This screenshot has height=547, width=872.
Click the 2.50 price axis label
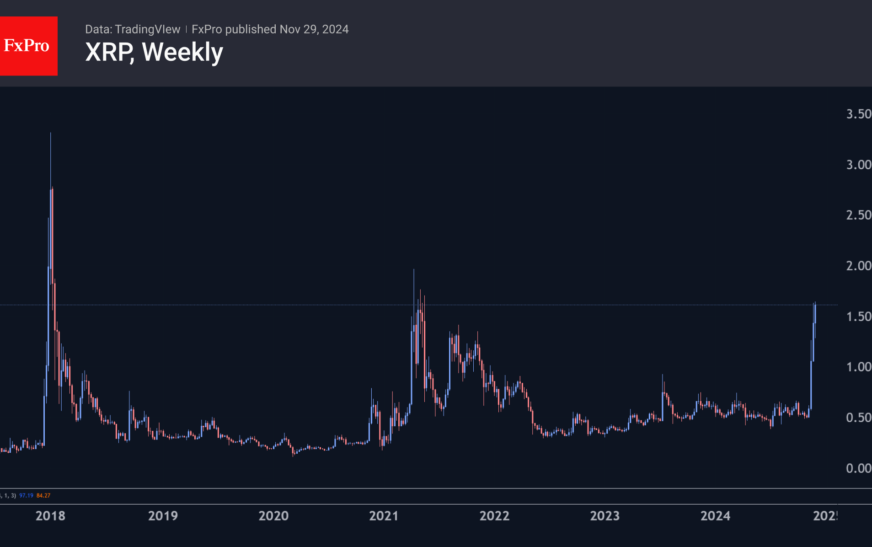(859, 215)
